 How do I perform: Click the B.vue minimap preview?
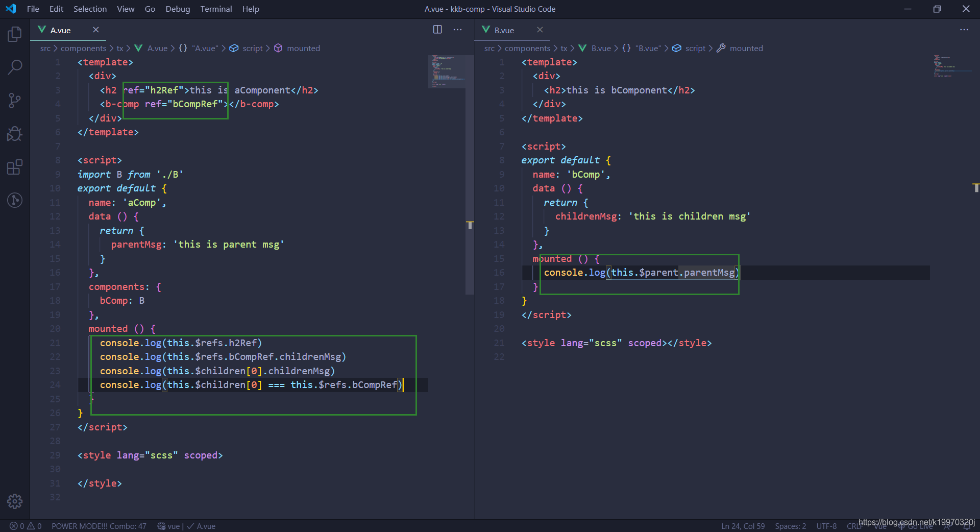coord(952,66)
